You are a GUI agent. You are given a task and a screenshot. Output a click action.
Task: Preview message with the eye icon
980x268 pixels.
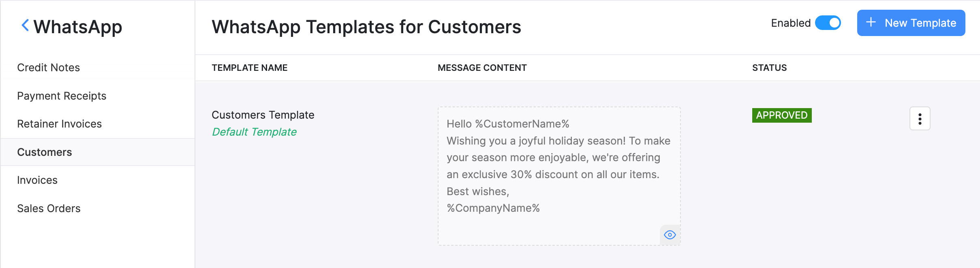click(x=670, y=235)
